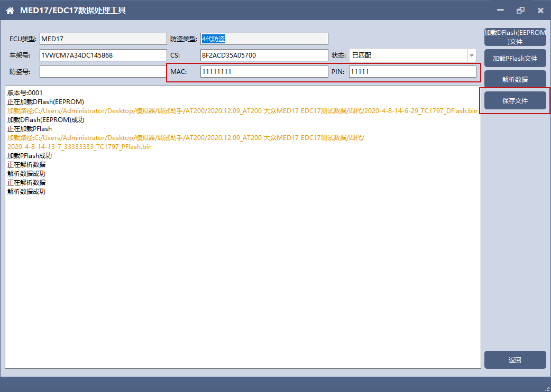Focus the ECU类型 field showing MED17

103,39
